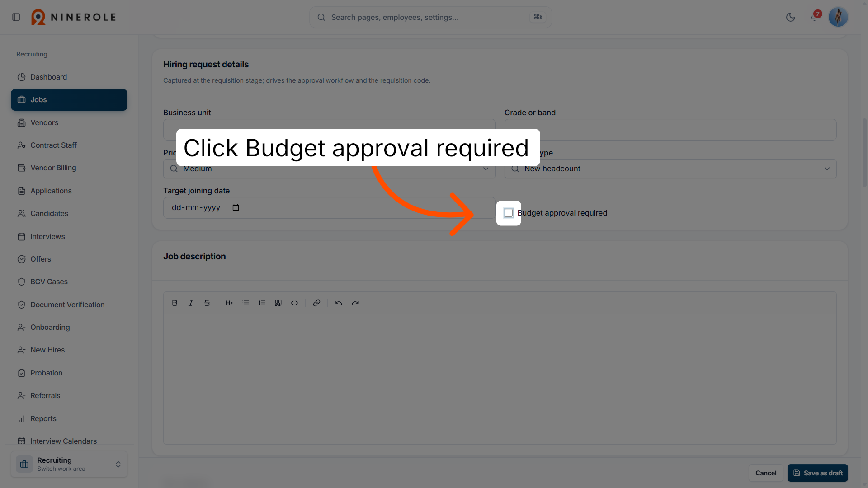Open Priority dropdown showing Medium
868x488 pixels.
point(329,169)
